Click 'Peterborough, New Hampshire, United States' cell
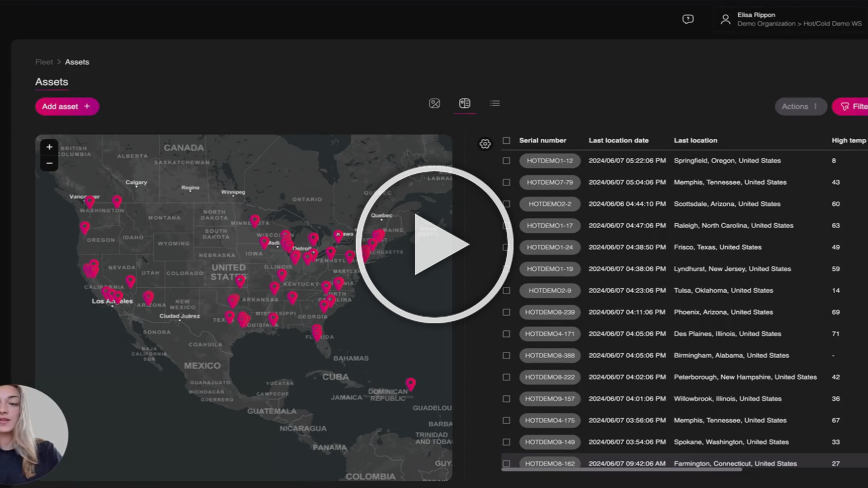Image resolution: width=868 pixels, height=488 pixels. 745,377
